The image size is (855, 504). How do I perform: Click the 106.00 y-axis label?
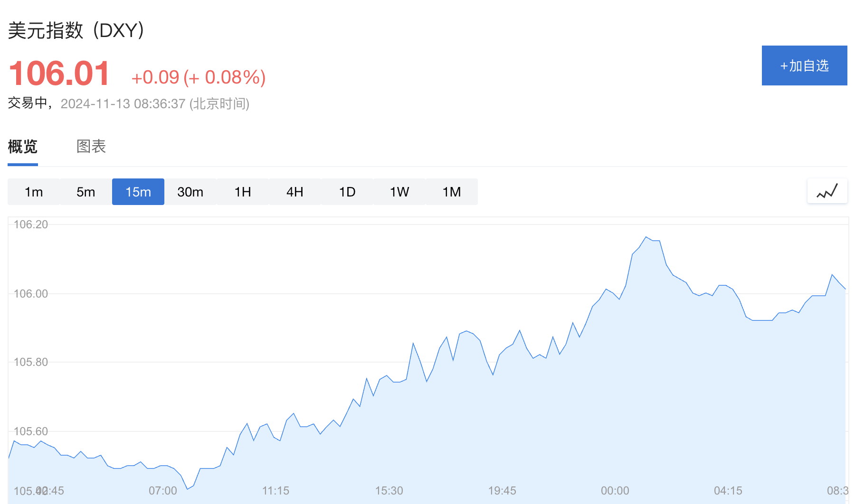[x=31, y=294]
